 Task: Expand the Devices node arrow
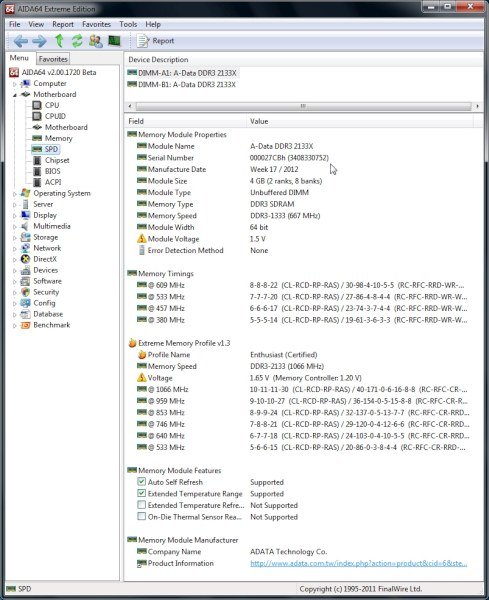coord(15,271)
